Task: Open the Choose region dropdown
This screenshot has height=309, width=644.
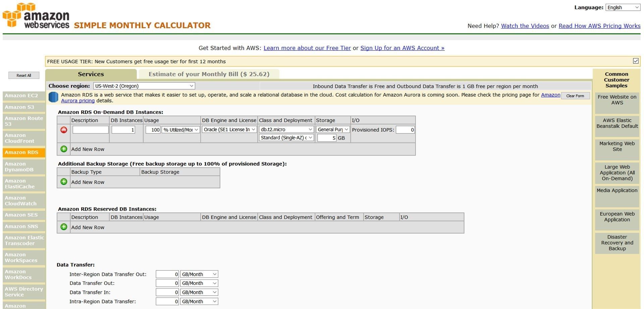Action: click(144, 86)
